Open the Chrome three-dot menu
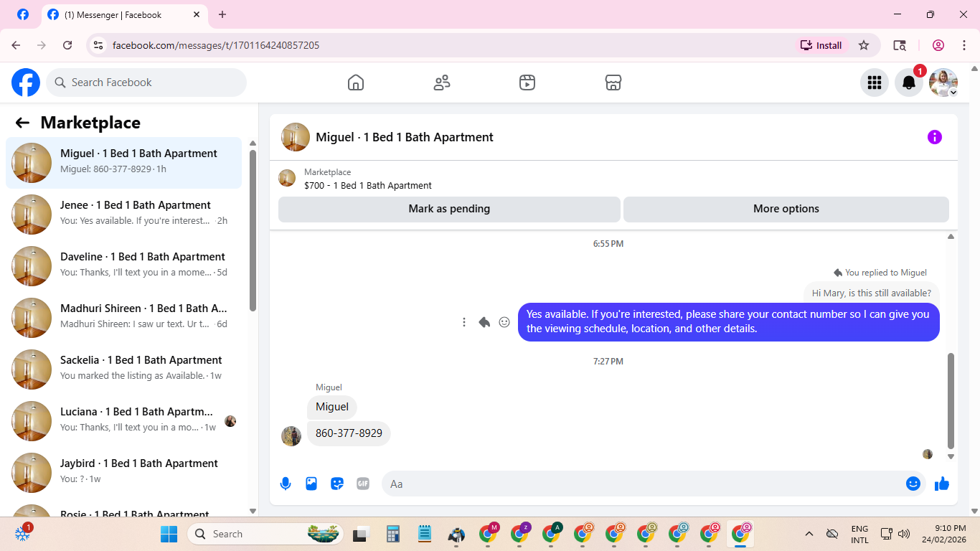Image resolution: width=980 pixels, height=551 pixels. 964,45
